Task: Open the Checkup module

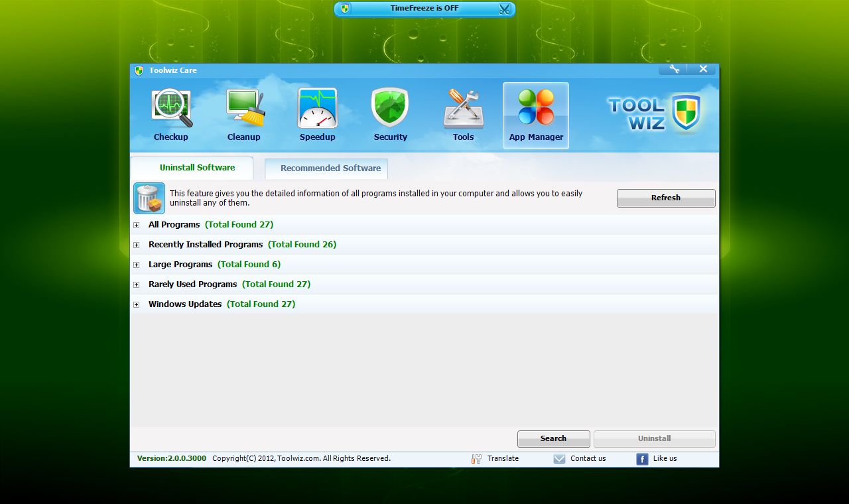Action: pyautogui.click(x=171, y=116)
